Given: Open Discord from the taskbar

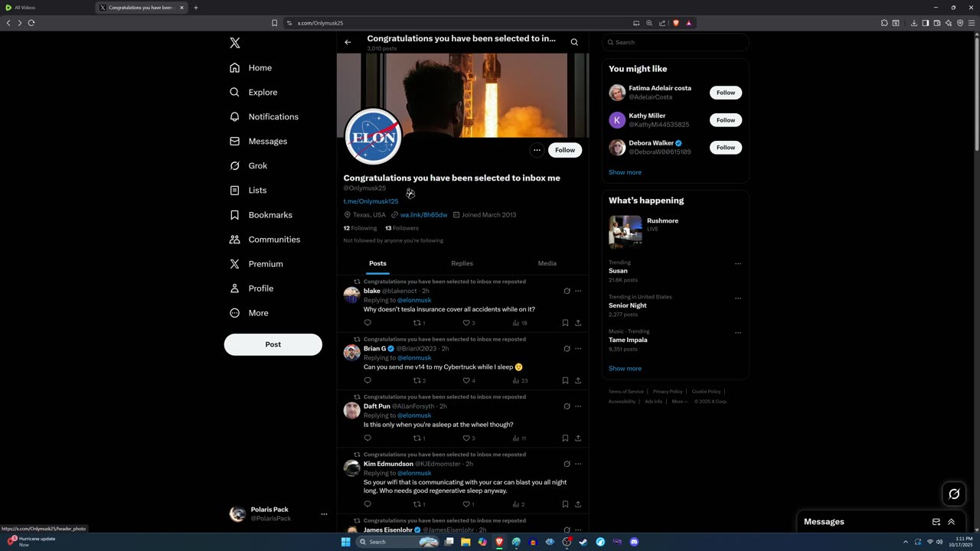Looking at the screenshot, I should point(634,542).
